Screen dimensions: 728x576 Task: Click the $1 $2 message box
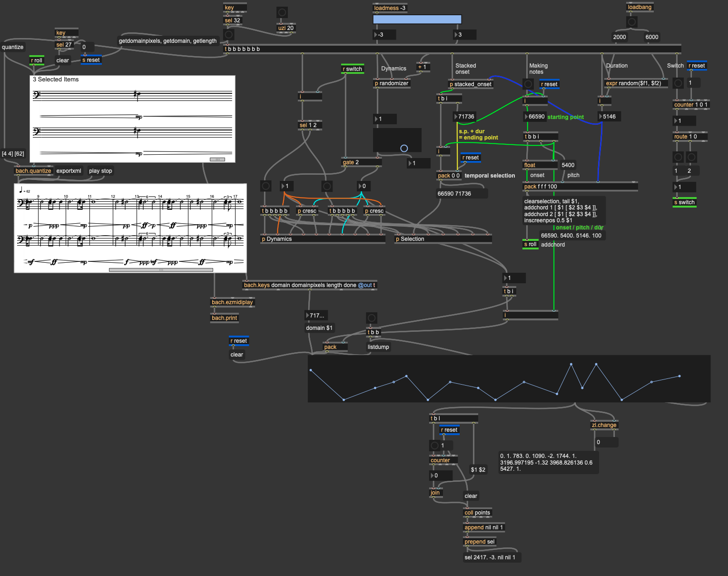tap(478, 470)
